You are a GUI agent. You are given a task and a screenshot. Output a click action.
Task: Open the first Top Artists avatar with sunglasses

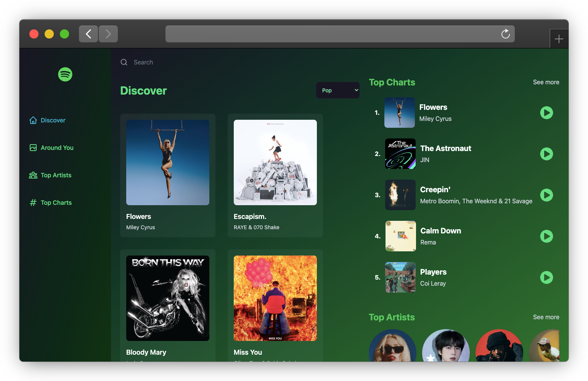click(392, 346)
